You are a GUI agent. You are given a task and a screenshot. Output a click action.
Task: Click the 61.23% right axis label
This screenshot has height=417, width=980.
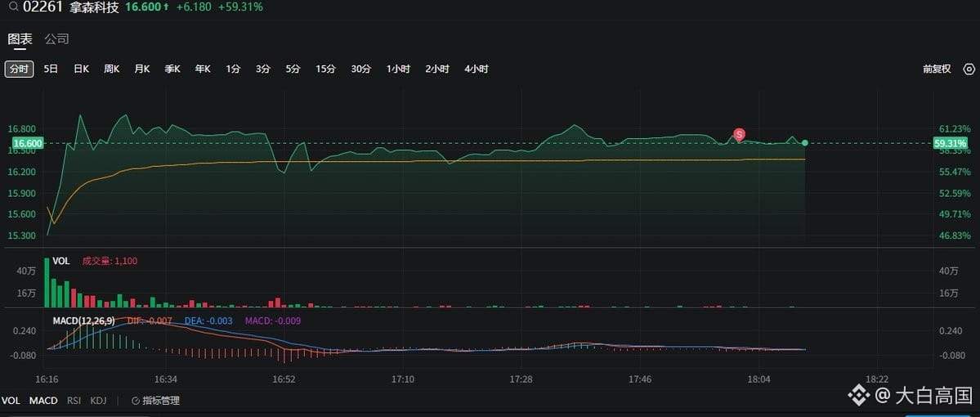(954, 129)
